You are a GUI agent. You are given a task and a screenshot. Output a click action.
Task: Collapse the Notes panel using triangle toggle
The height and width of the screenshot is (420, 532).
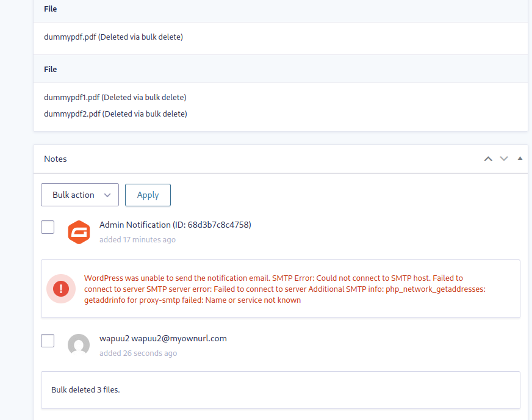520,159
